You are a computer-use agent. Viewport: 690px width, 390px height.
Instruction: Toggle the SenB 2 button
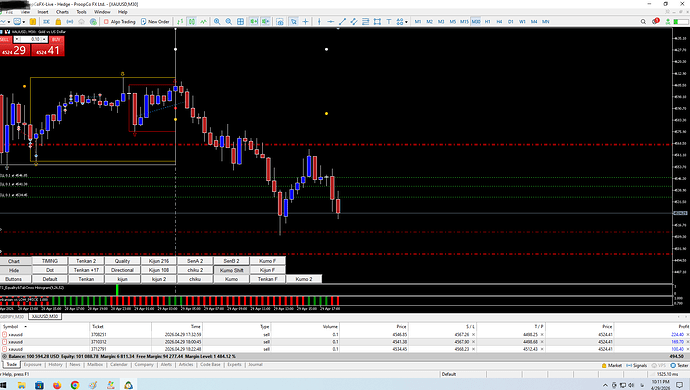tap(231, 261)
